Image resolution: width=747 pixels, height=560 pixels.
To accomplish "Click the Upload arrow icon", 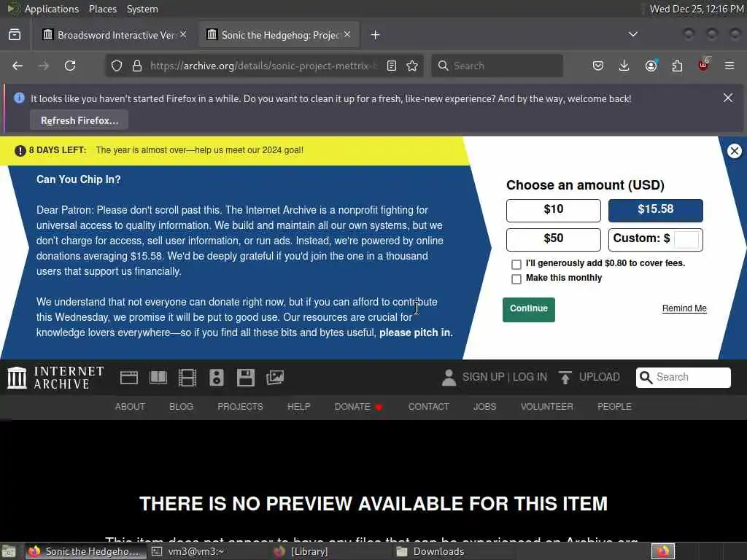I will pyautogui.click(x=565, y=378).
